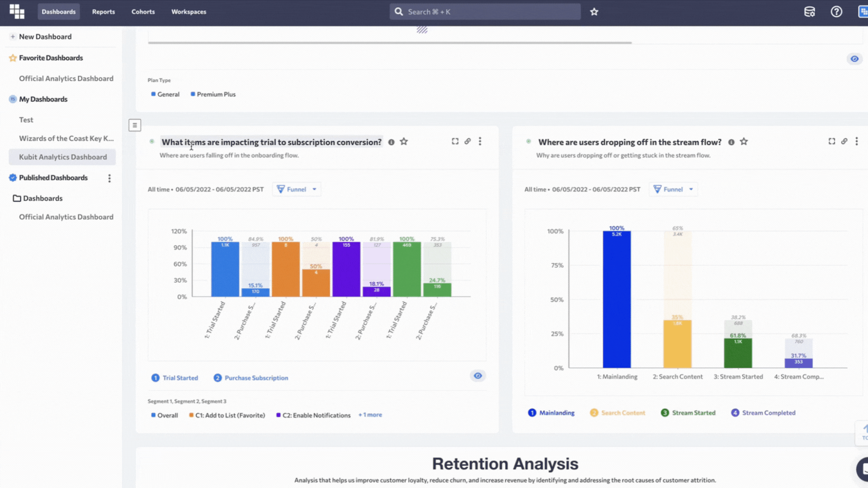868x488 pixels.
Task: Click the Favorite Dashboards star icon
Action: 13,58
